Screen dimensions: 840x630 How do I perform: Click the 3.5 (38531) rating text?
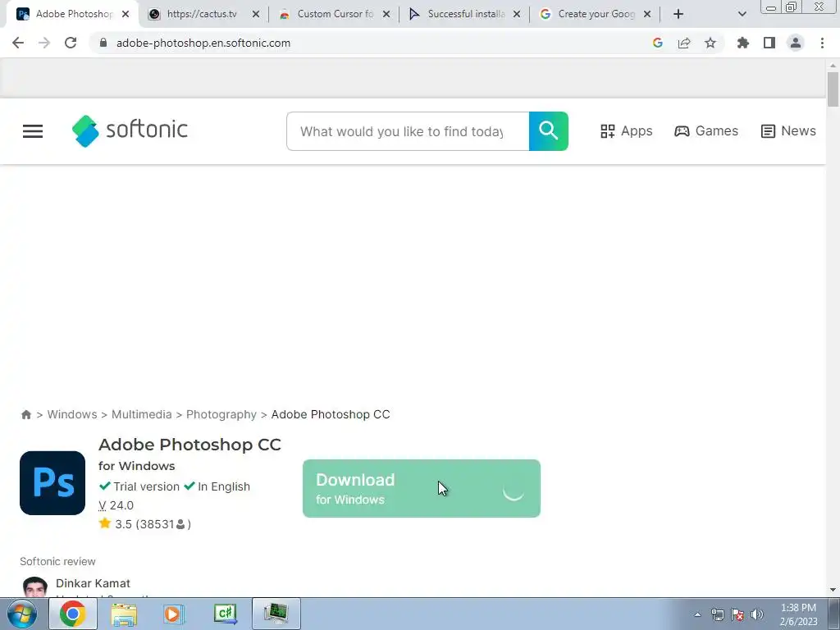point(153,524)
